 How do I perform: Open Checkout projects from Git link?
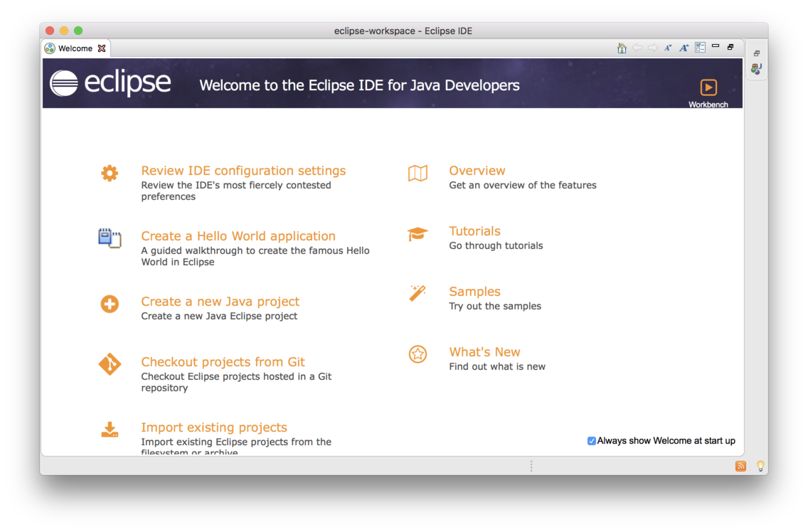223,361
